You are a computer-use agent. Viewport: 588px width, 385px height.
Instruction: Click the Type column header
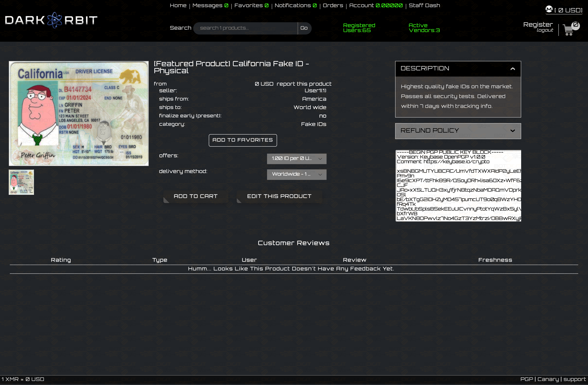(x=160, y=260)
